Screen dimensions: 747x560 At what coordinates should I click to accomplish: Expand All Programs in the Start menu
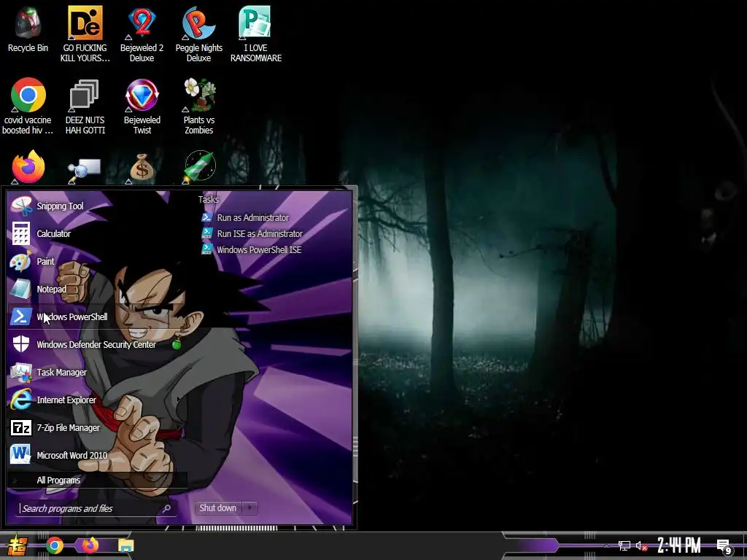(x=97, y=480)
